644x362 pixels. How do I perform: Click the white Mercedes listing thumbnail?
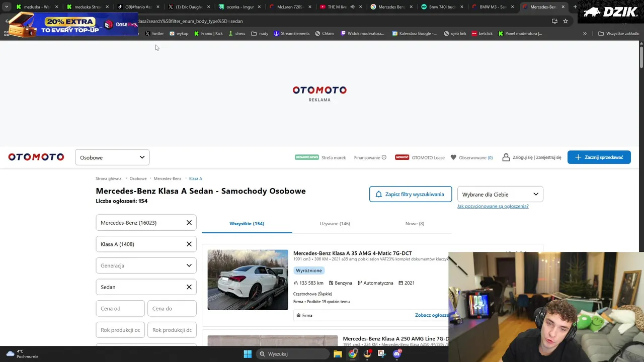pos(248,280)
